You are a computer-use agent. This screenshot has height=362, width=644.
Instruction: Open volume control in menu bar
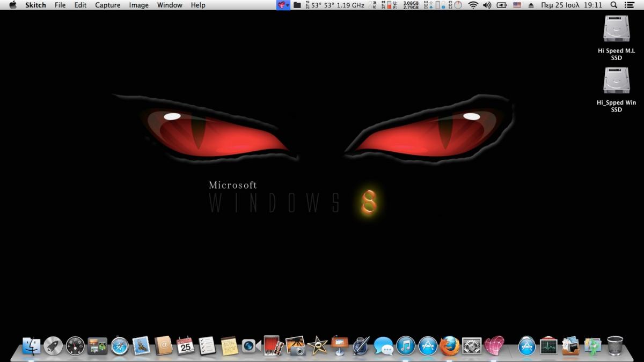click(x=487, y=5)
